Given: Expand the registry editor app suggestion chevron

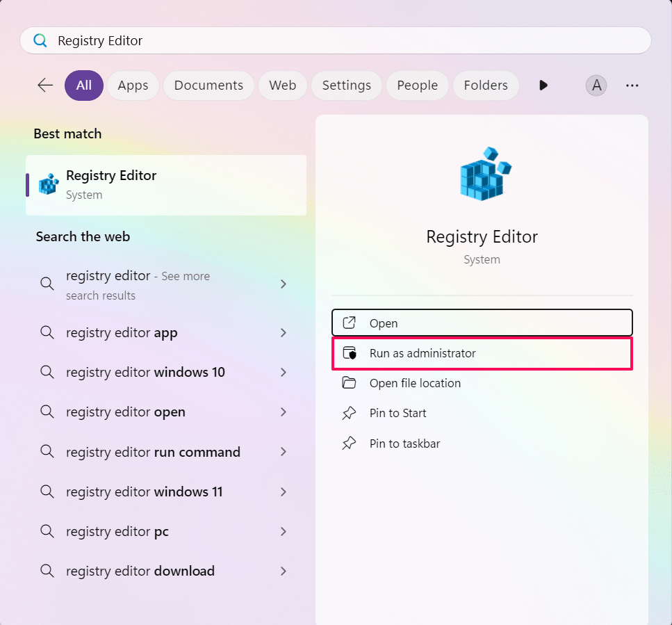Looking at the screenshot, I should coord(284,333).
